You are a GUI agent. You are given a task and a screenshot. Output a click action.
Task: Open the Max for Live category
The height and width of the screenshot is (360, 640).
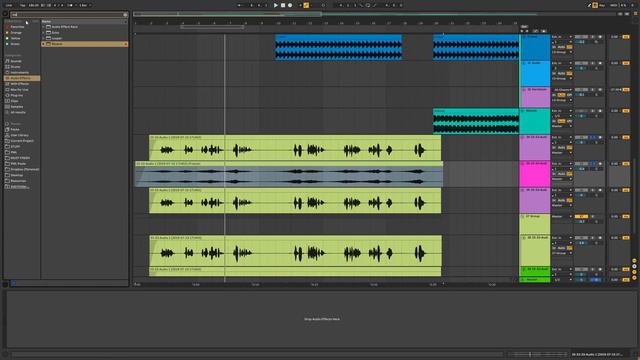tap(19, 89)
